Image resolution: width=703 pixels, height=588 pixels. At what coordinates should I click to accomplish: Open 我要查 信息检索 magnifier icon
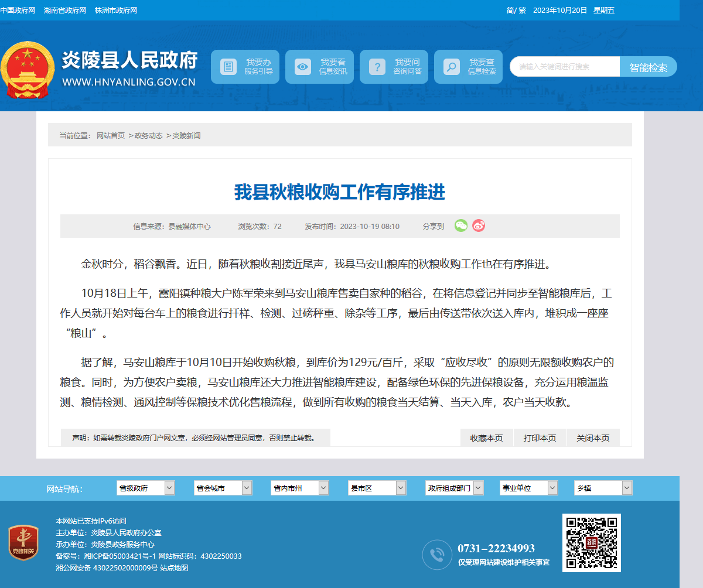(x=451, y=67)
